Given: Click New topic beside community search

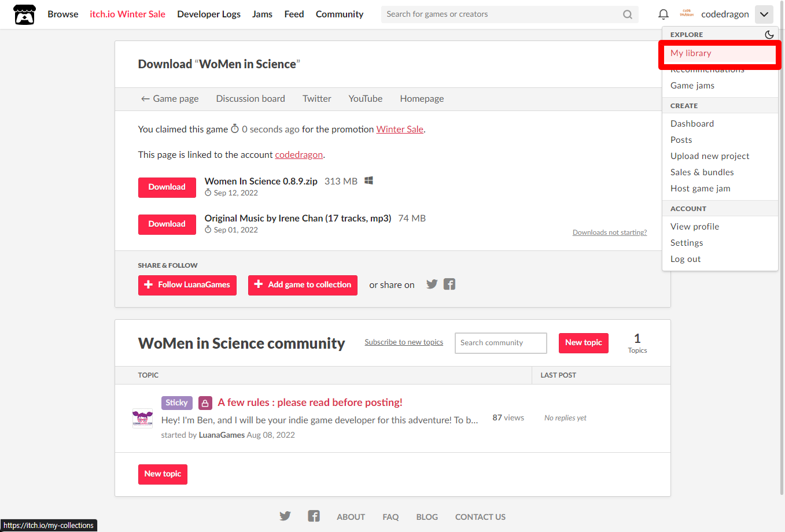Looking at the screenshot, I should [x=583, y=343].
